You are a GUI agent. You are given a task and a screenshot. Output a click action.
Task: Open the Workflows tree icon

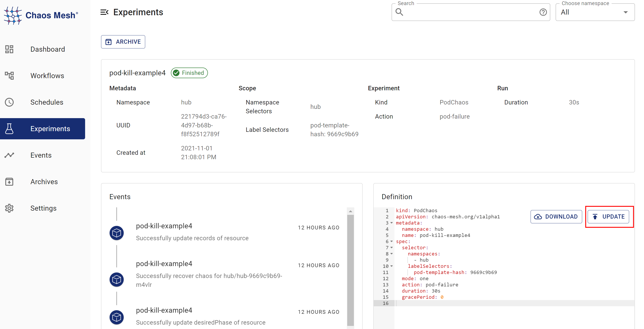pyautogui.click(x=9, y=76)
